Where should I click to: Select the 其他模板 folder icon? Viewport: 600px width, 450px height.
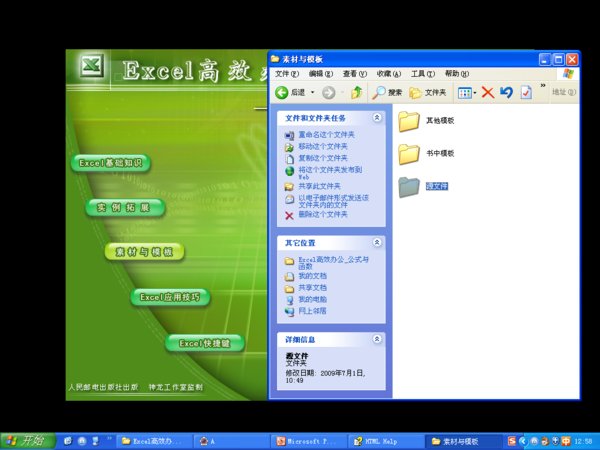pyautogui.click(x=409, y=121)
